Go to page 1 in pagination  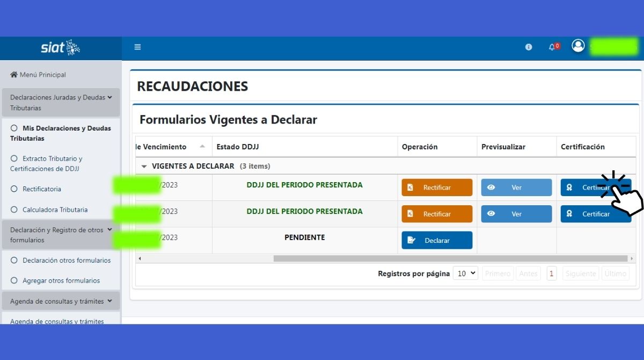point(552,273)
